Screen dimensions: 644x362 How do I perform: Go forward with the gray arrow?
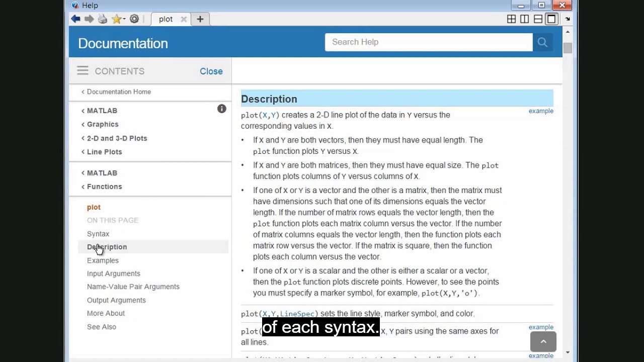pyautogui.click(x=89, y=19)
